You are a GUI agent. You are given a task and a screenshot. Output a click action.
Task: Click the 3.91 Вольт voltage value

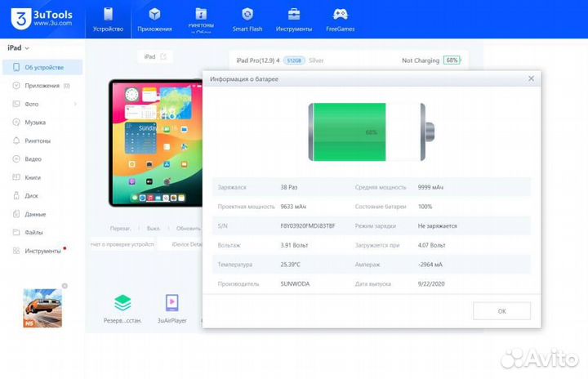(x=294, y=245)
